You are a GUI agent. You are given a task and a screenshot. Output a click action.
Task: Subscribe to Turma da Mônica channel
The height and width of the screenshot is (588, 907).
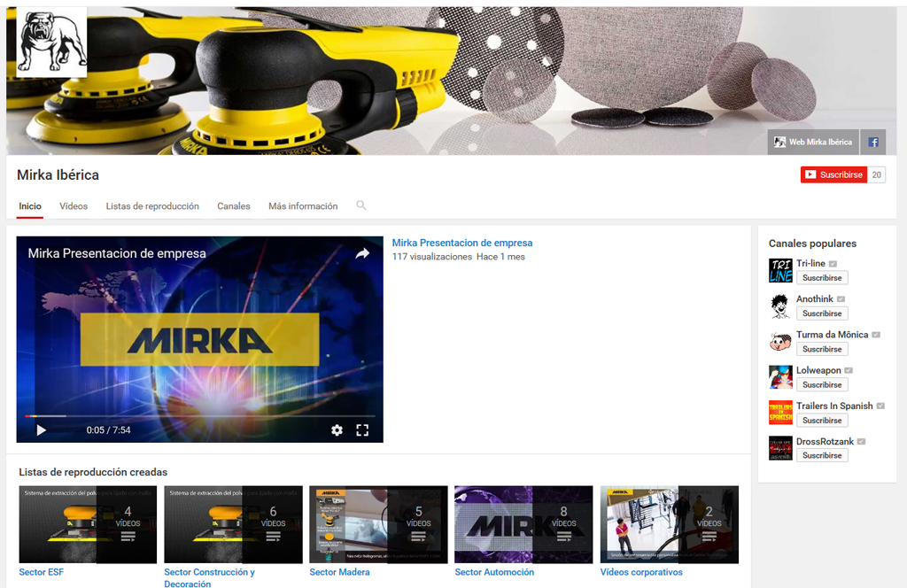(x=822, y=349)
